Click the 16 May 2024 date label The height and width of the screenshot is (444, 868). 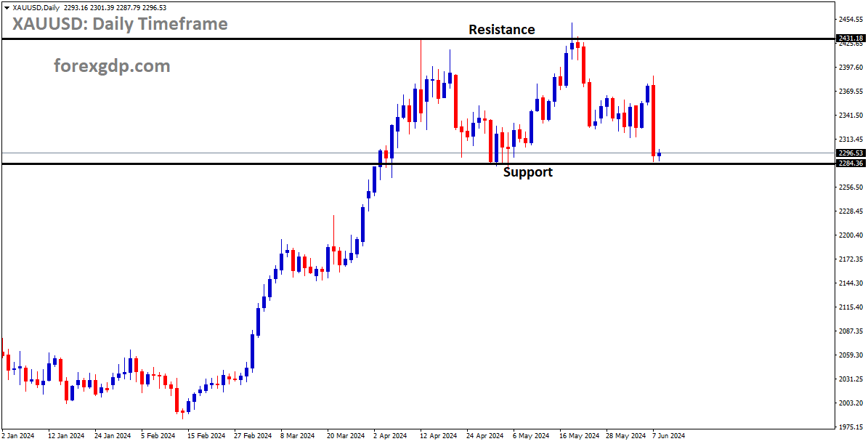click(578, 436)
